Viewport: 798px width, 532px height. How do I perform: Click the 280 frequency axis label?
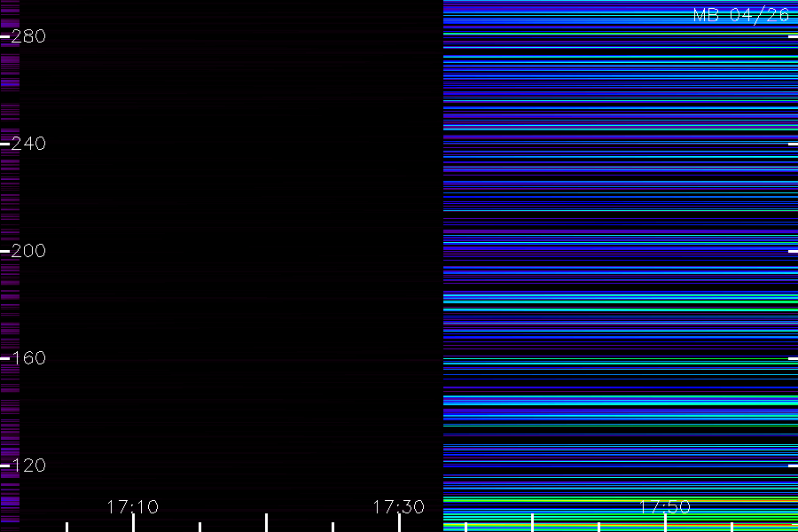pos(28,36)
